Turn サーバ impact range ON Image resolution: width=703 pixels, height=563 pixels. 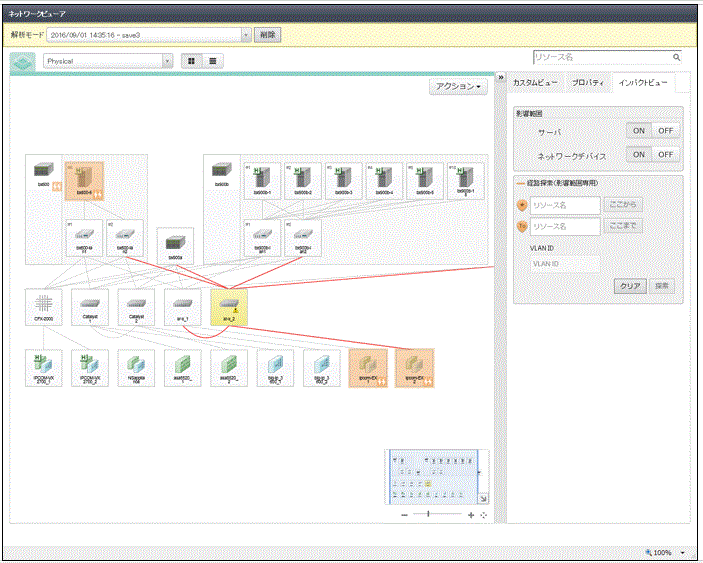[638, 130]
